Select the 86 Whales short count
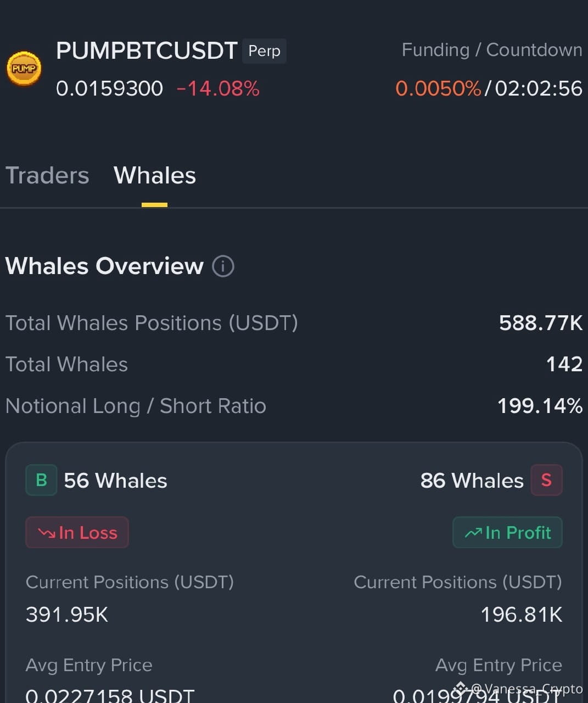This screenshot has height=703, width=588. 472,481
